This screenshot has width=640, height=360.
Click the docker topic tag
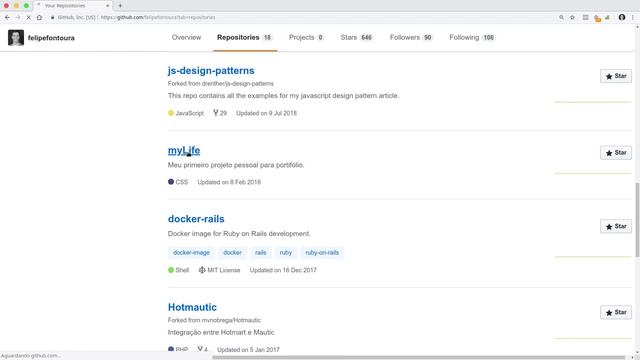232,253
